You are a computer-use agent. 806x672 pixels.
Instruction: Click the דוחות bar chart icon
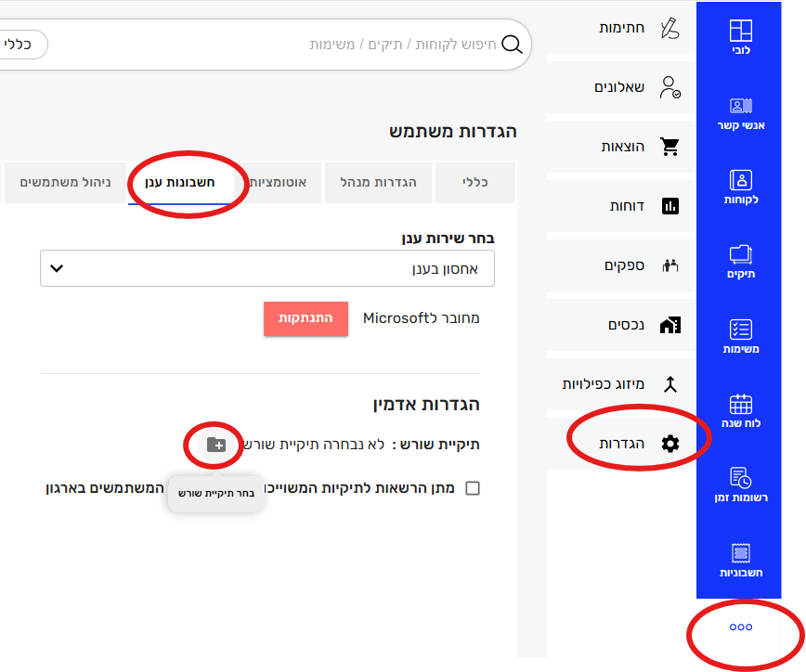pos(669,206)
